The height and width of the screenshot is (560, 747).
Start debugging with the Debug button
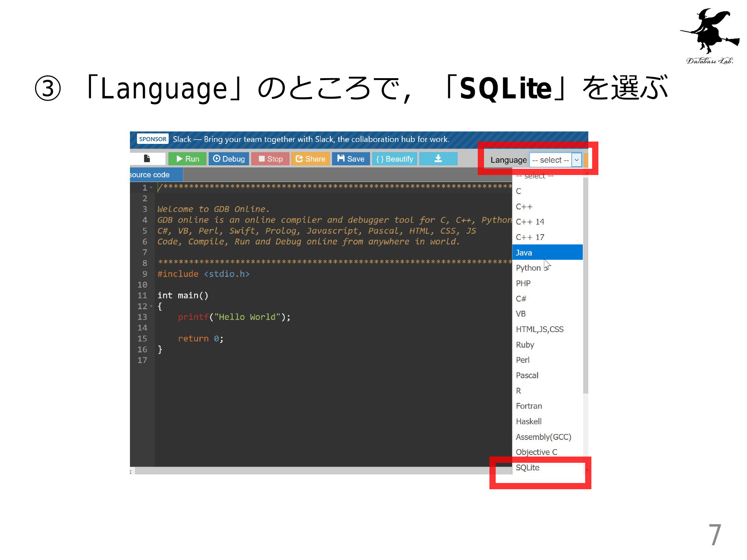point(229,159)
